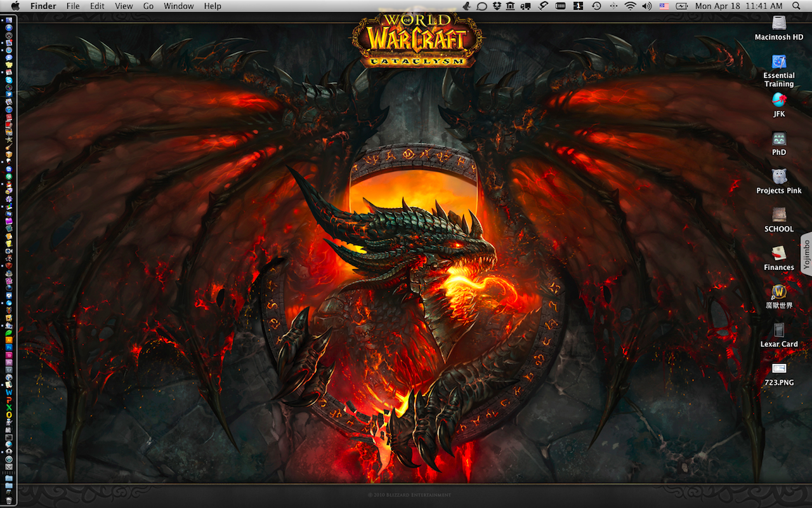Viewport: 812px width, 508px height.
Task: Select the Projects Pink desktop icon
Action: (779, 177)
